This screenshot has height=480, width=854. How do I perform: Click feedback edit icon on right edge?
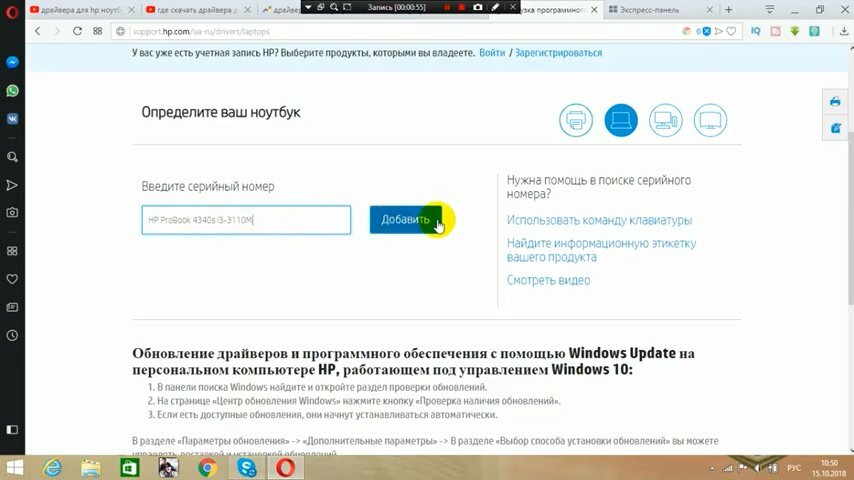(x=835, y=128)
